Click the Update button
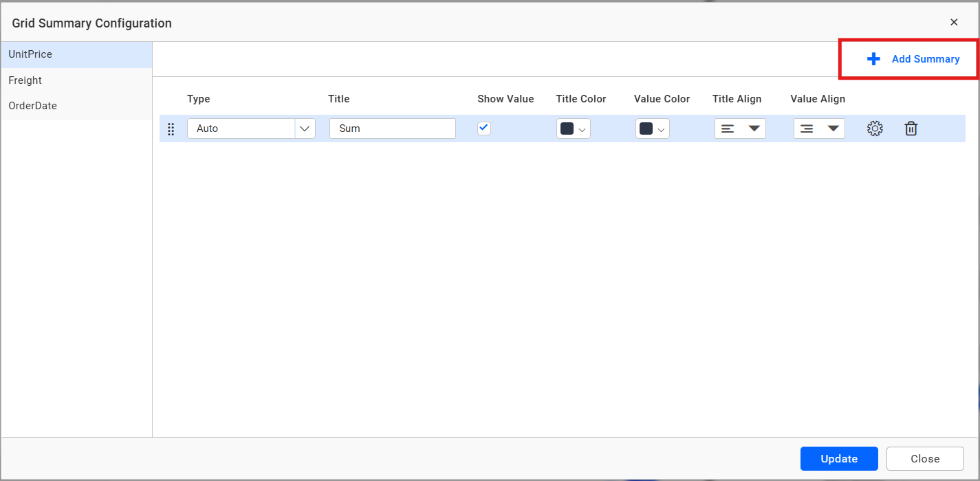 838,458
